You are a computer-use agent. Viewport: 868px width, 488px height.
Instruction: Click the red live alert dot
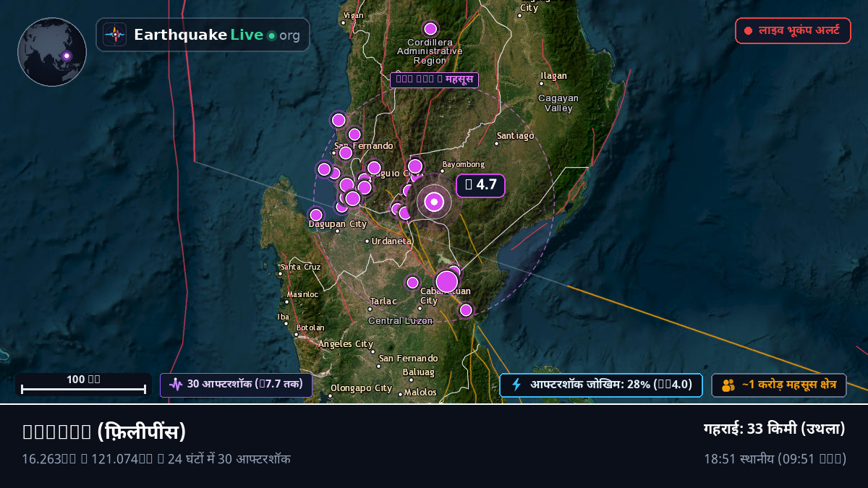(748, 31)
